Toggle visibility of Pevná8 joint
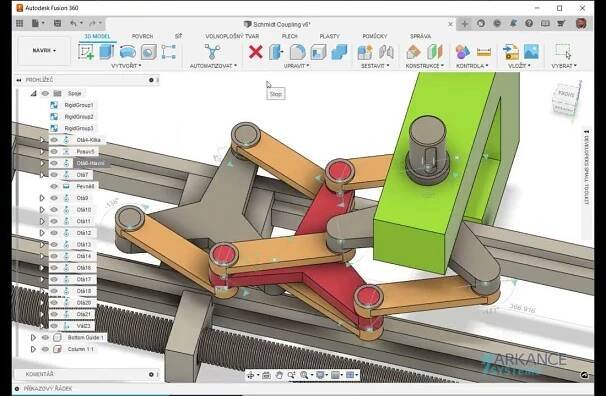Image resolution: width=606 pixels, height=396 pixels. pos(54,186)
